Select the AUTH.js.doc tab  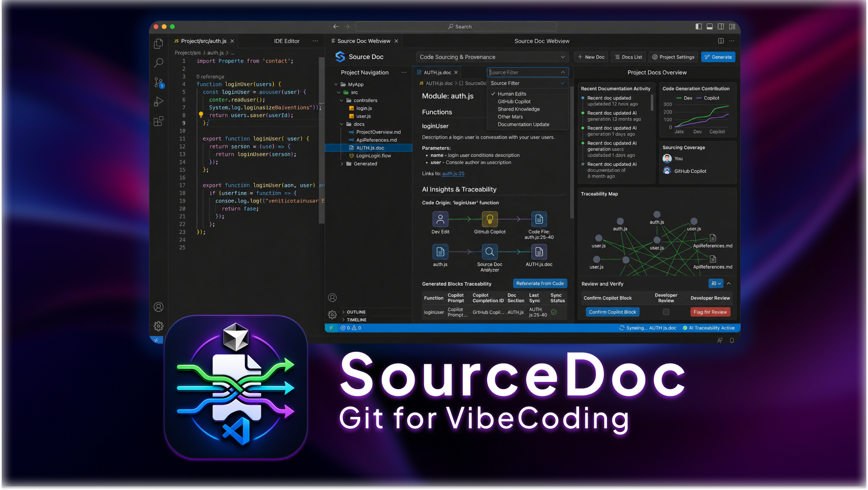(437, 73)
